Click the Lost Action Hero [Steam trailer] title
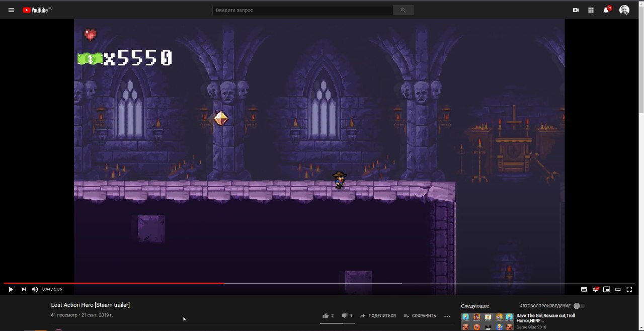 pos(91,305)
